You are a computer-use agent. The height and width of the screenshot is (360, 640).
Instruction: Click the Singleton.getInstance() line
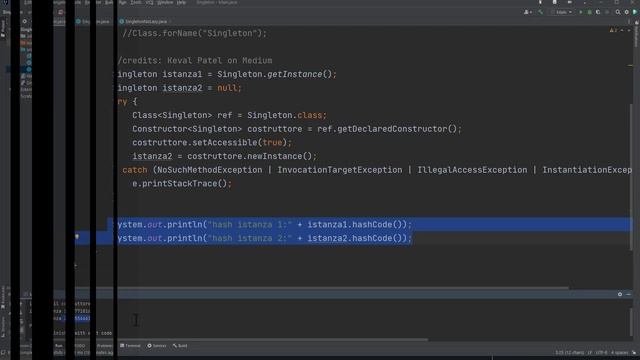coord(227,74)
